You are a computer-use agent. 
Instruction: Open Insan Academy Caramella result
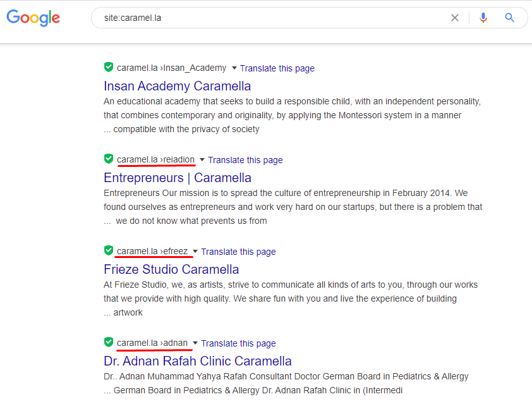[177, 86]
